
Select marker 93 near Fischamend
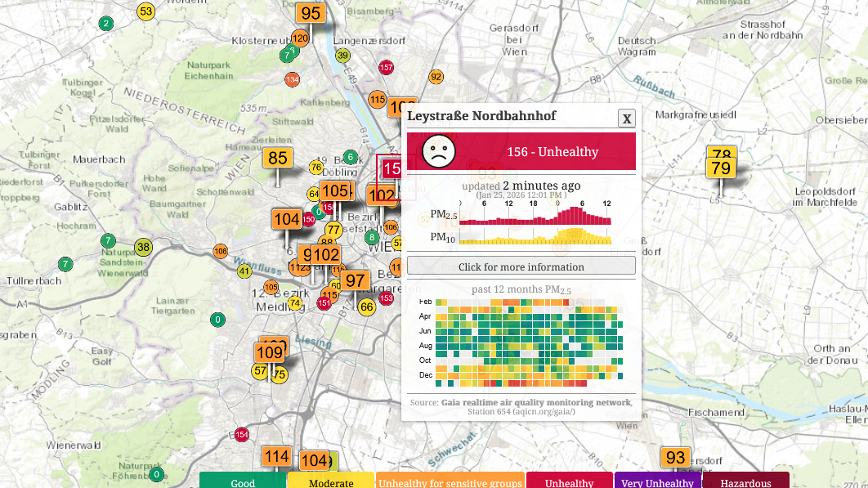(675, 457)
